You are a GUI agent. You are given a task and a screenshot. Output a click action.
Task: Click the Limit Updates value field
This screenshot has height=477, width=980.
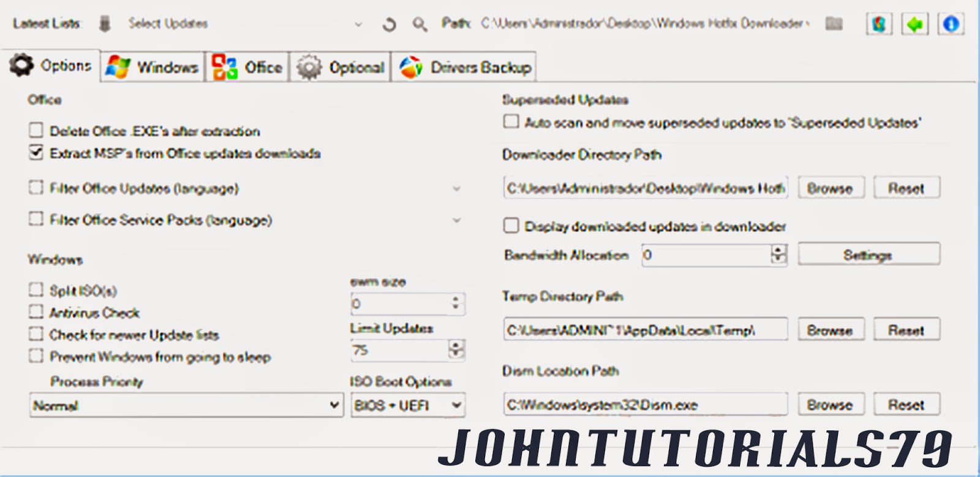point(400,349)
